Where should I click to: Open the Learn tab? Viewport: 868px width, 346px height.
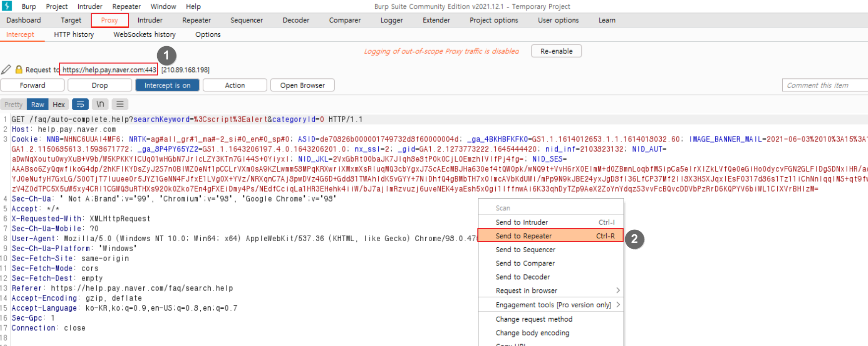[607, 20]
